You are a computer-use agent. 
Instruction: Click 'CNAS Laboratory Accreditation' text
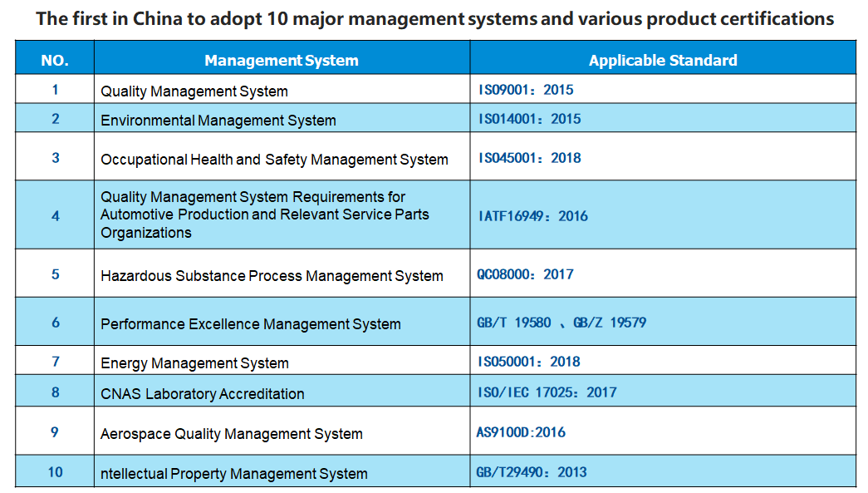202,394
